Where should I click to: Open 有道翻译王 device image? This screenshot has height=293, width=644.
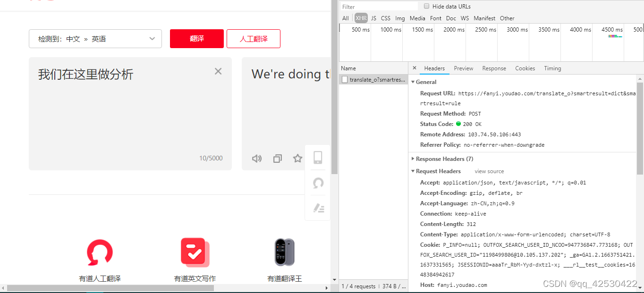point(285,252)
